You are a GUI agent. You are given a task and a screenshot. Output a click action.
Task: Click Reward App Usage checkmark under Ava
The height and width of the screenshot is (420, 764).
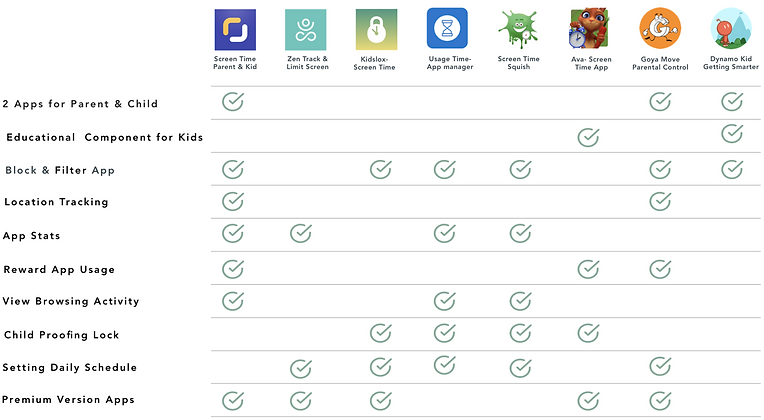coord(589,268)
